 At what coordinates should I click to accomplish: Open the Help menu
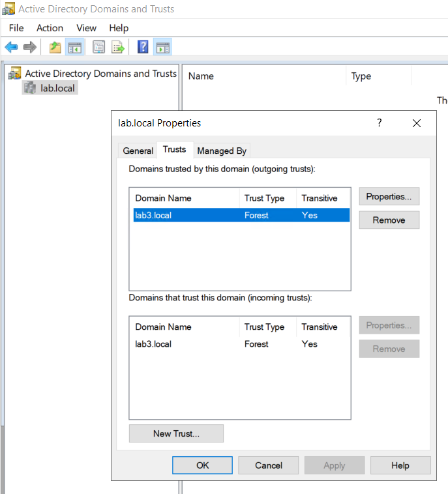pyautogui.click(x=119, y=28)
